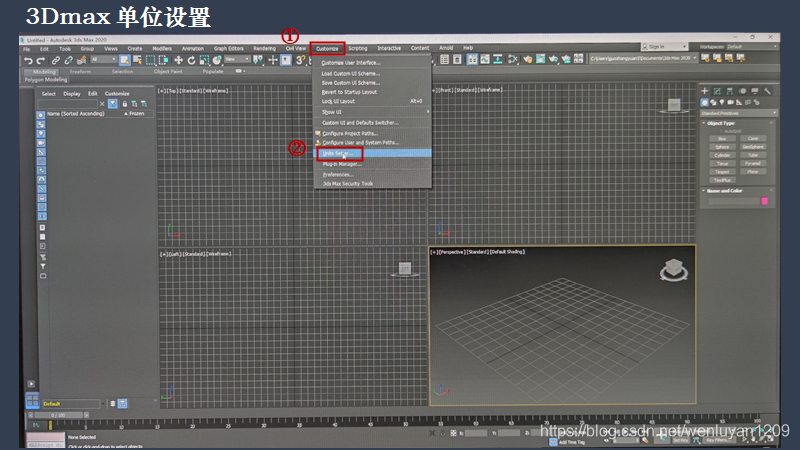Click the Pyramid button

click(753, 163)
